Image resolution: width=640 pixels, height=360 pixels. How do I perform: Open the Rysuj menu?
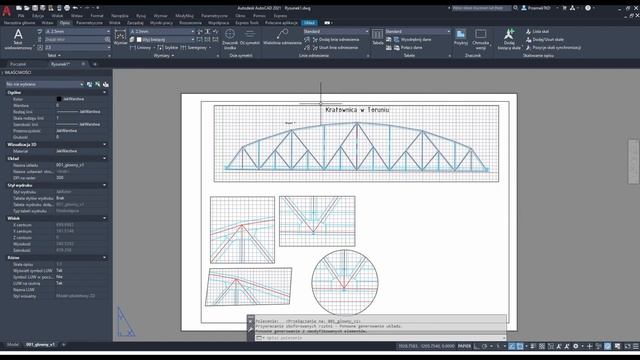[141, 16]
